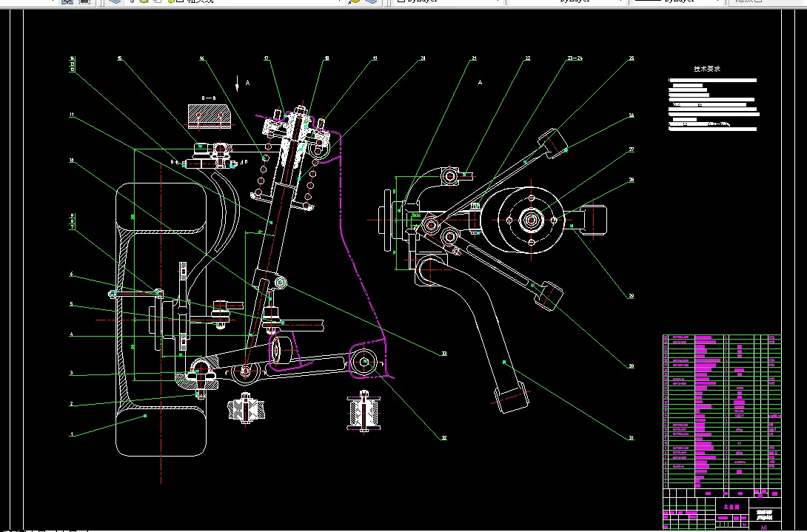Select part balloon number 26
The image size is (807, 532).
pyautogui.click(x=632, y=115)
